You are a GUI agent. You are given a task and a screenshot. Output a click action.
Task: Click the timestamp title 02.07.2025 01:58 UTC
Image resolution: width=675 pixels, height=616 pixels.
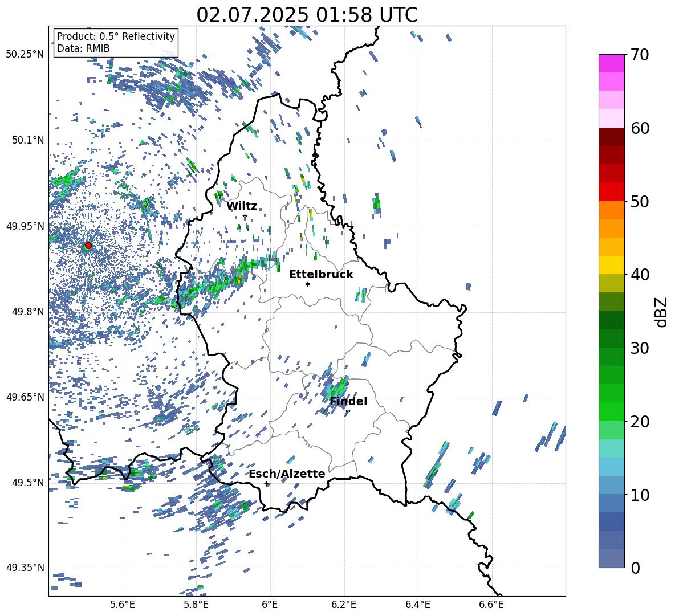307,15
